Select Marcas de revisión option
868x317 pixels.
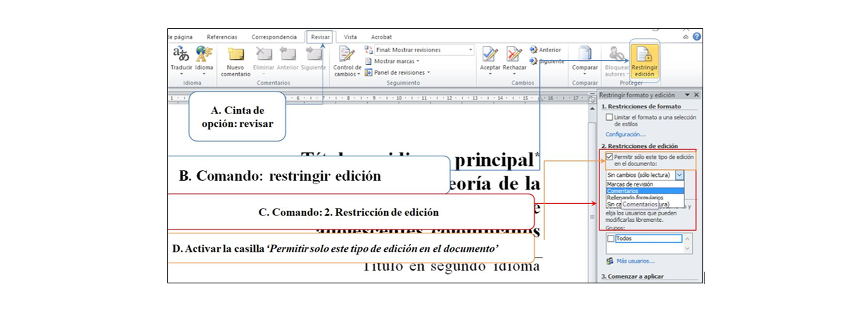click(x=644, y=184)
